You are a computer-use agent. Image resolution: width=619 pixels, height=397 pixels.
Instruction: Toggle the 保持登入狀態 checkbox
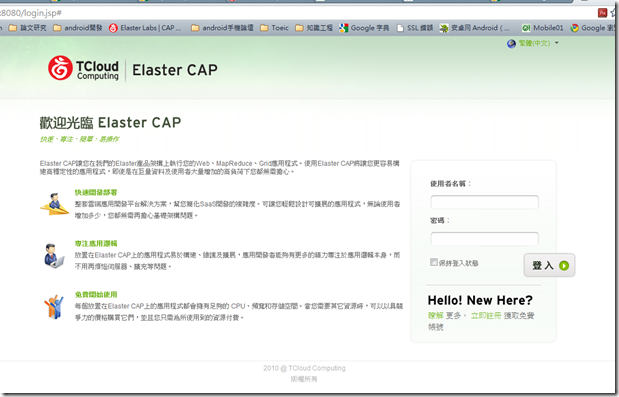433,262
